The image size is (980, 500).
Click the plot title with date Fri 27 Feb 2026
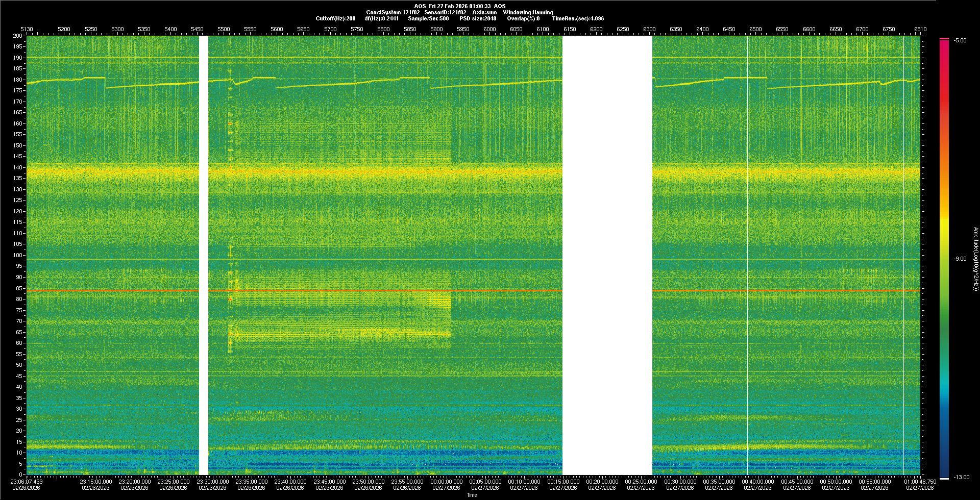[x=459, y=6]
